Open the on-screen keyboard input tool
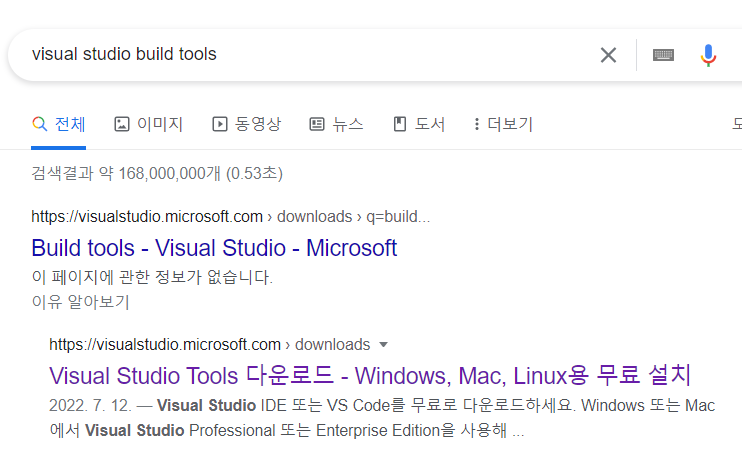The height and width of the screenshot is (452, 742). click(663, 55)
